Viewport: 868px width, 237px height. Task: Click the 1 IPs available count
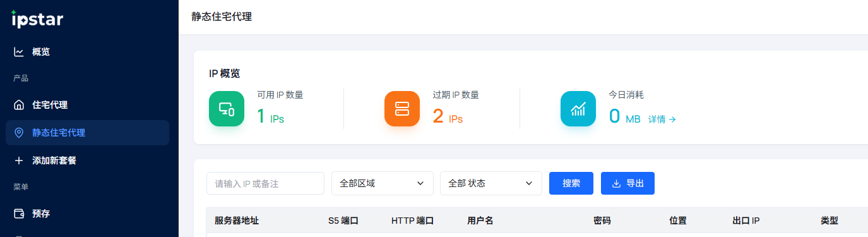[x=271, y=116]
